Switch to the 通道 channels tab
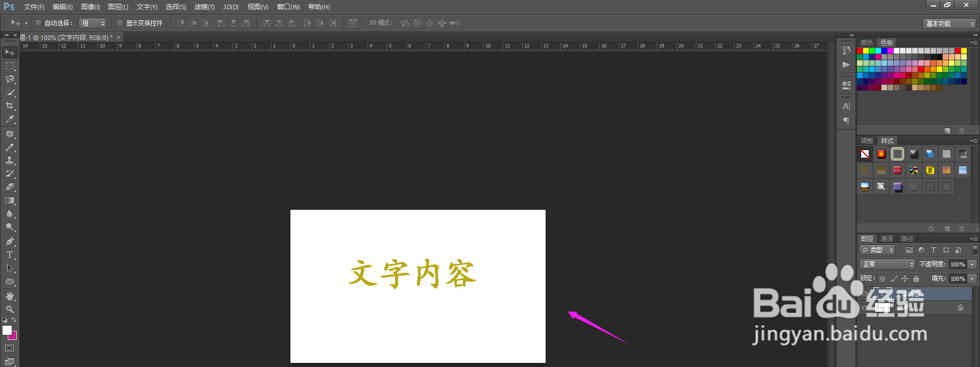 (x=887, y=238)
